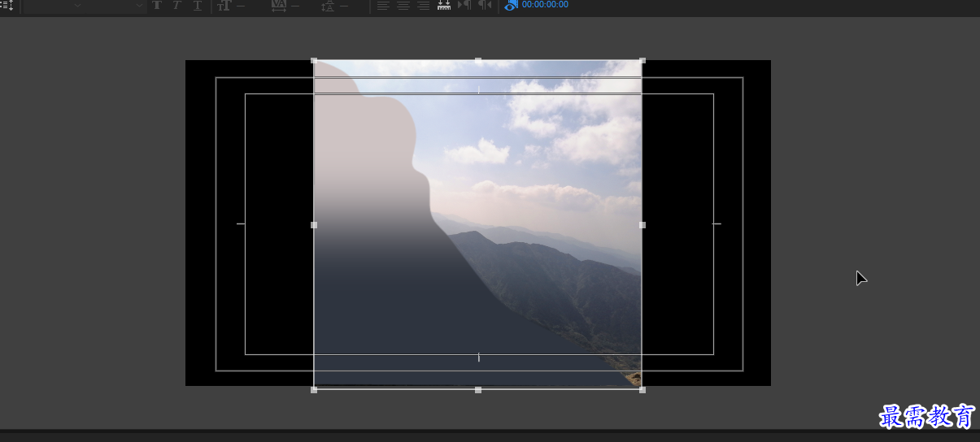Viewport: 980px width, 442px height.
Task: Open the font style dropdown
Action: [115, 6]
